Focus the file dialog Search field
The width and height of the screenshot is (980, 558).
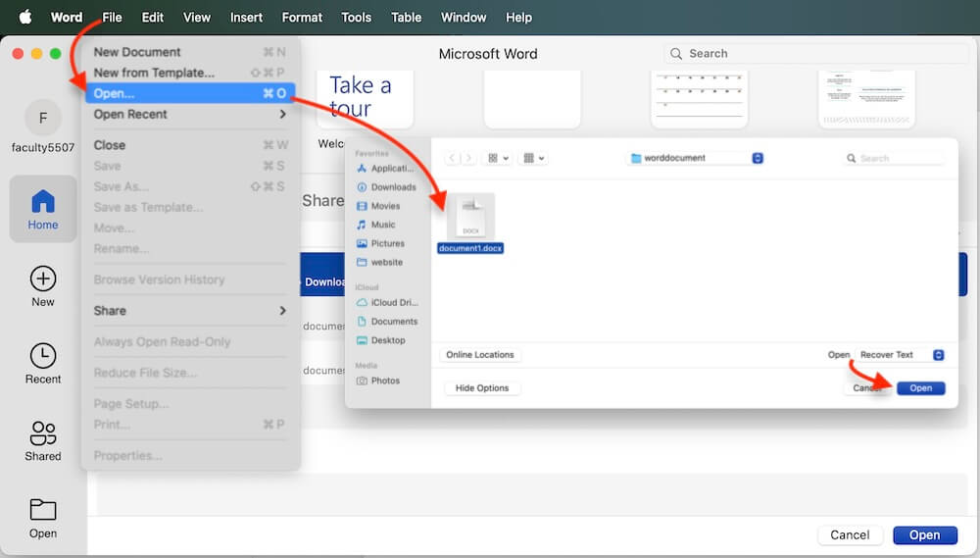coord(894,158)
